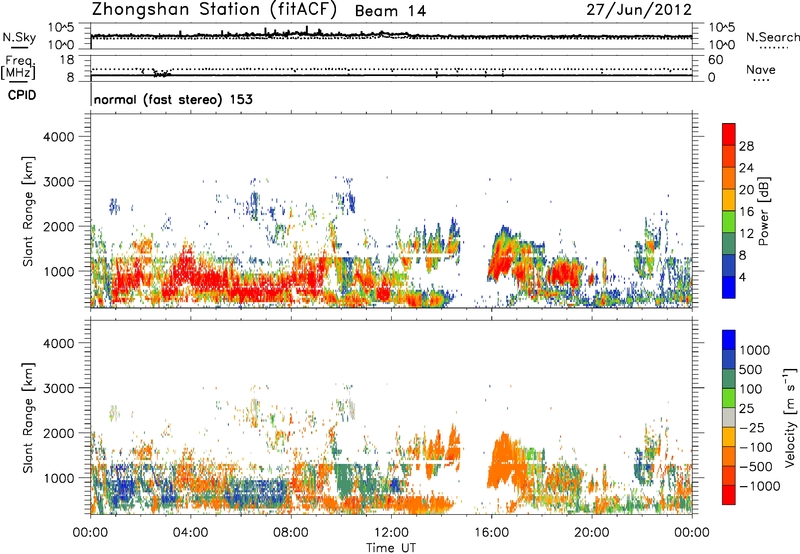
Task: Click the 500 label on Velocity colorbar
Action: click(751, 370)
